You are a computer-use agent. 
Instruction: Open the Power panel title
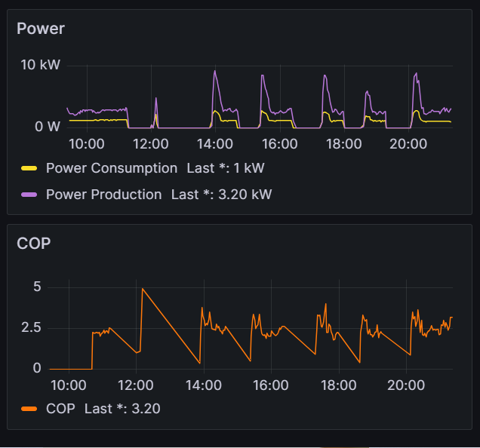point(41,29)
